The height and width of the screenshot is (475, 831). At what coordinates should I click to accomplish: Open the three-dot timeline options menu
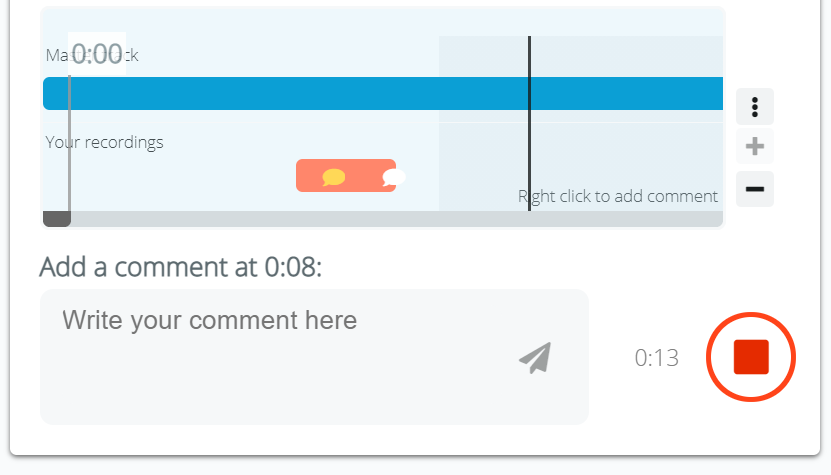click(755, 106)
